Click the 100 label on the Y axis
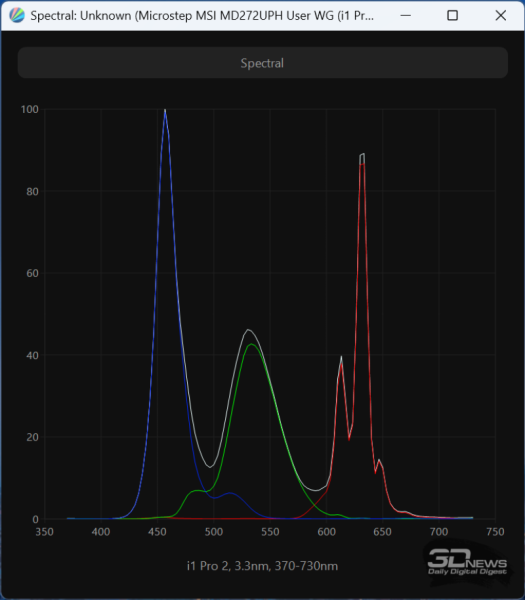Image resolution: width=525 pixels, height=600 pixels. coord(29,109)
